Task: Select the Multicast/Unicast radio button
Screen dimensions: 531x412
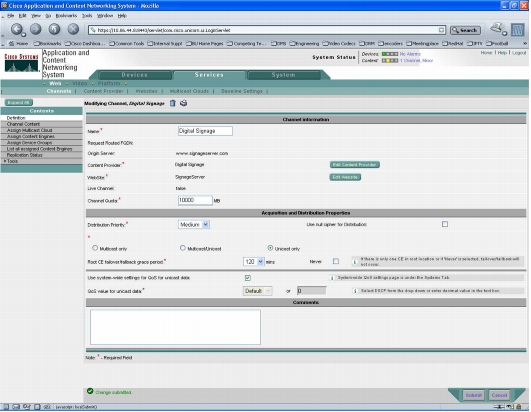Action: point(183,248)
